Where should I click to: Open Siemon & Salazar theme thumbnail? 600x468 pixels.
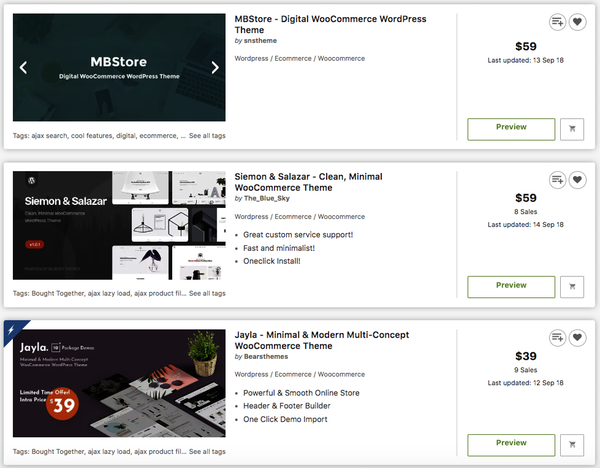(x=119, y=225)
